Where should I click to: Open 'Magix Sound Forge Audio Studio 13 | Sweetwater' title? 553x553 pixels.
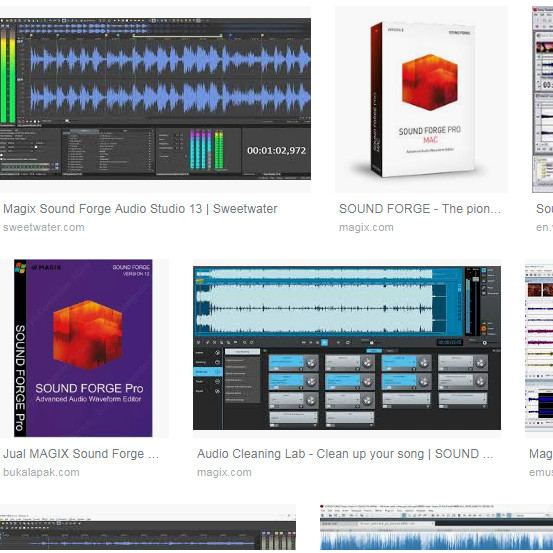point(140,209)
